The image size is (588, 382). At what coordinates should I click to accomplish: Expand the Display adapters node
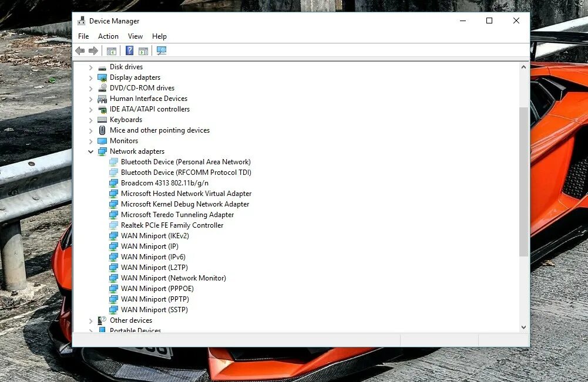pos(90,78)
